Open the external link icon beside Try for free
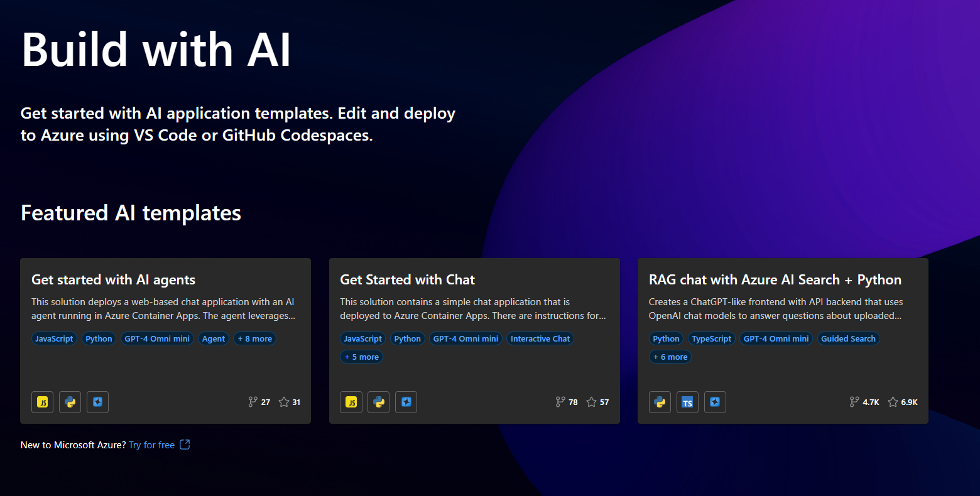This screenshot has height=496, width=980. point(184,445)
